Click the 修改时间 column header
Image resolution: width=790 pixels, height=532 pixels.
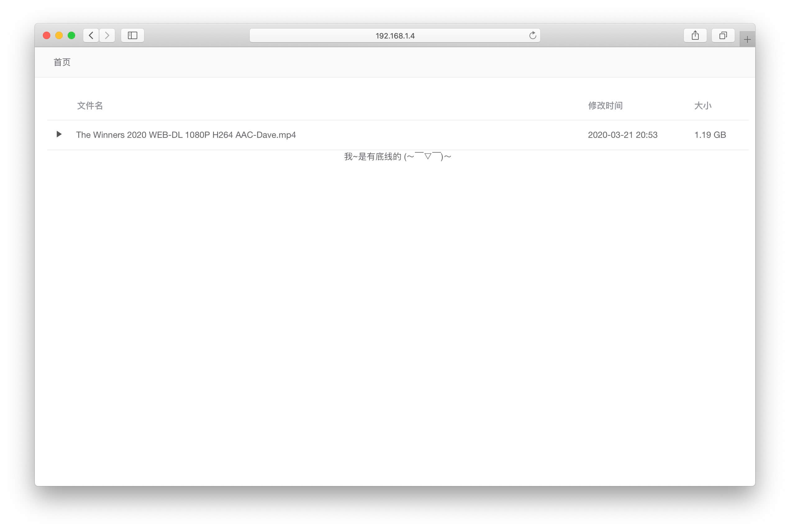tap(605, 106)
